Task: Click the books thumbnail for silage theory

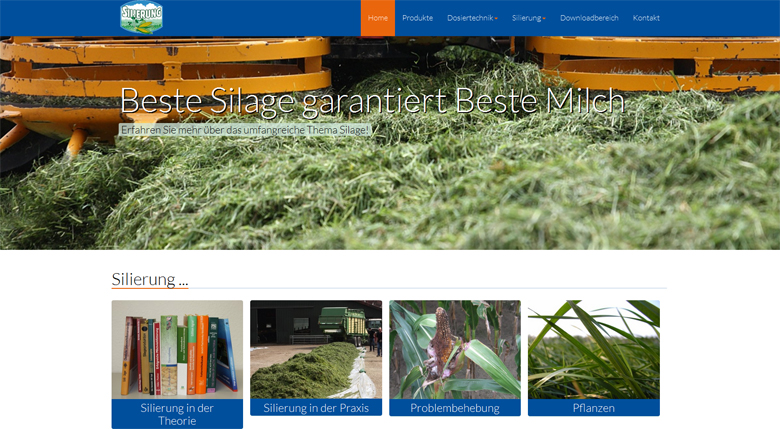Action: [177, 349]
